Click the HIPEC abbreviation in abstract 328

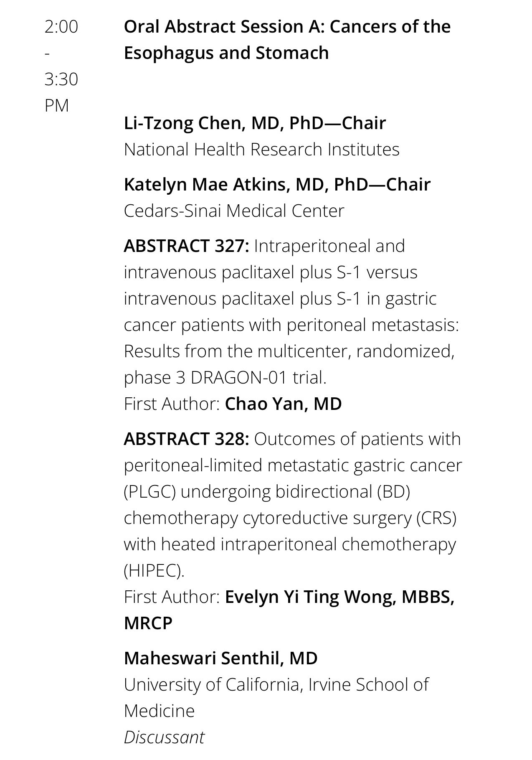(154, 571)
